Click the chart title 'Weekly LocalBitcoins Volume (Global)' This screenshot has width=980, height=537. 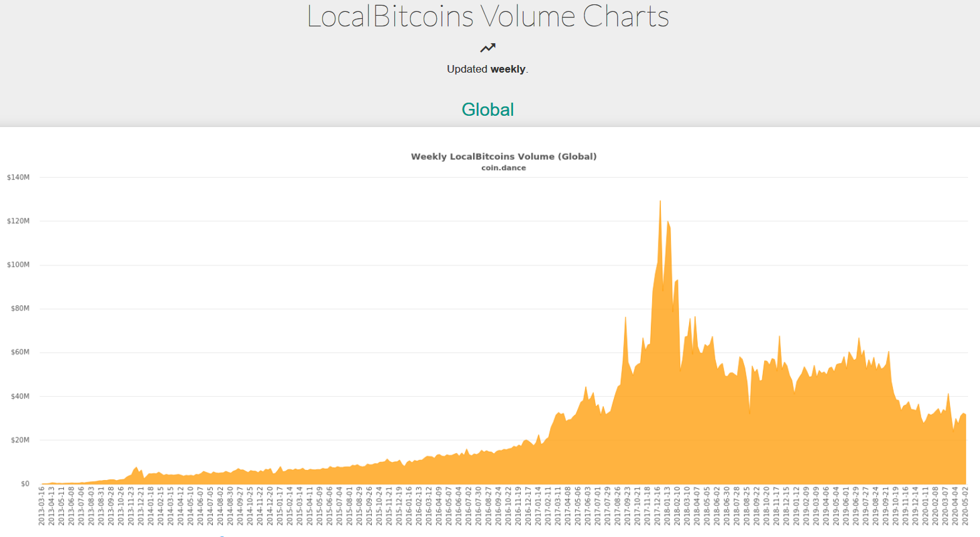[504, 156]
